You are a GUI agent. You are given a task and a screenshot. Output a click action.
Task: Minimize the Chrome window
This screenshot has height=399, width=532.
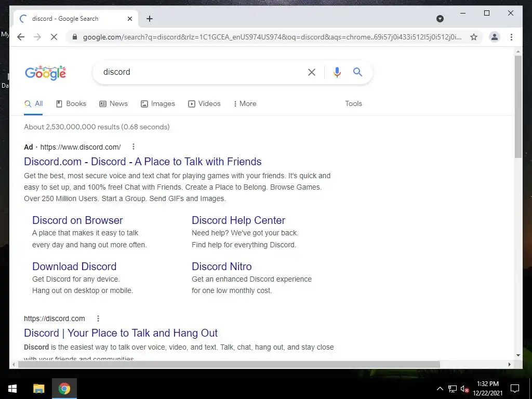click(x=463, y=13)
